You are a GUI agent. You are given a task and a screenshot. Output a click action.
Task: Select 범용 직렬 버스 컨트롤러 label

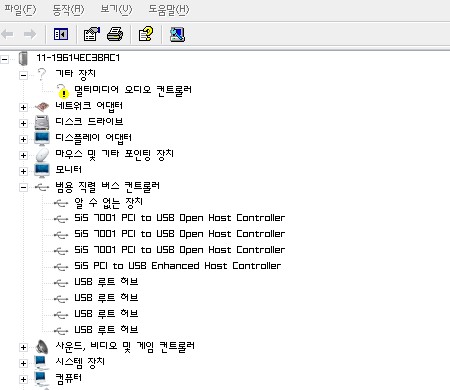coord(107,186)
